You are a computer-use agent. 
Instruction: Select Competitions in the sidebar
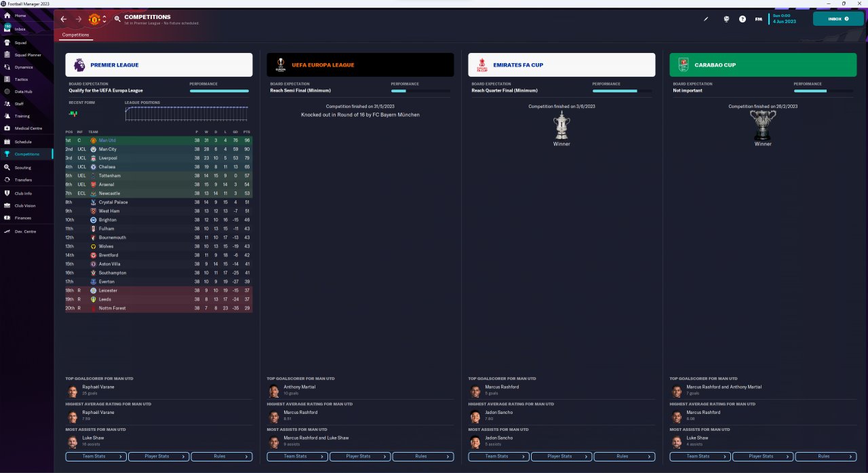(x=26, y=154)
